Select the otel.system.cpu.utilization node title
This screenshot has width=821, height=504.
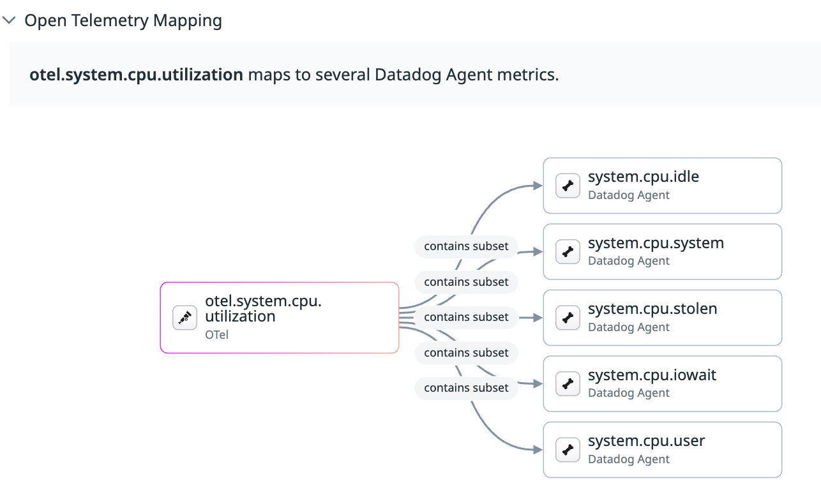(x=263, y=309)
